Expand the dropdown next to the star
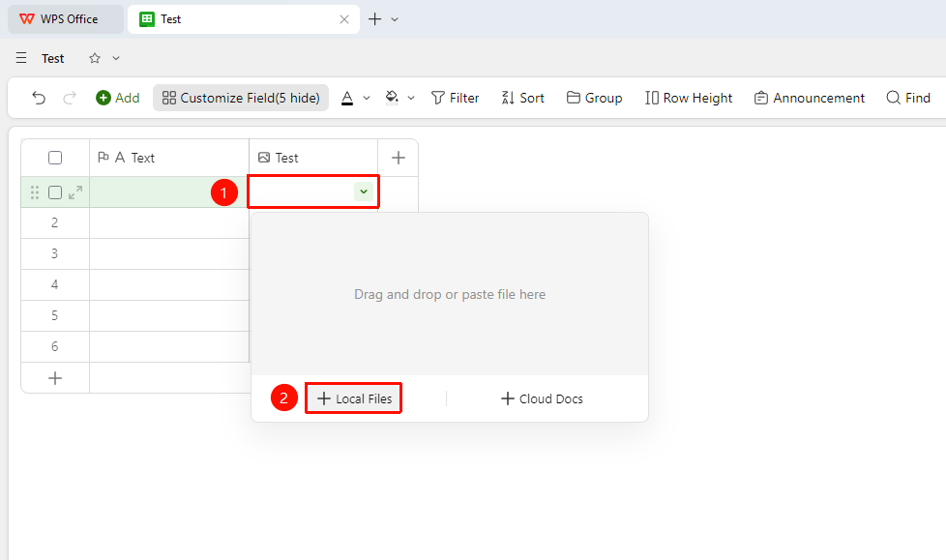The image size is (946, 560). [x=116, y=58]
